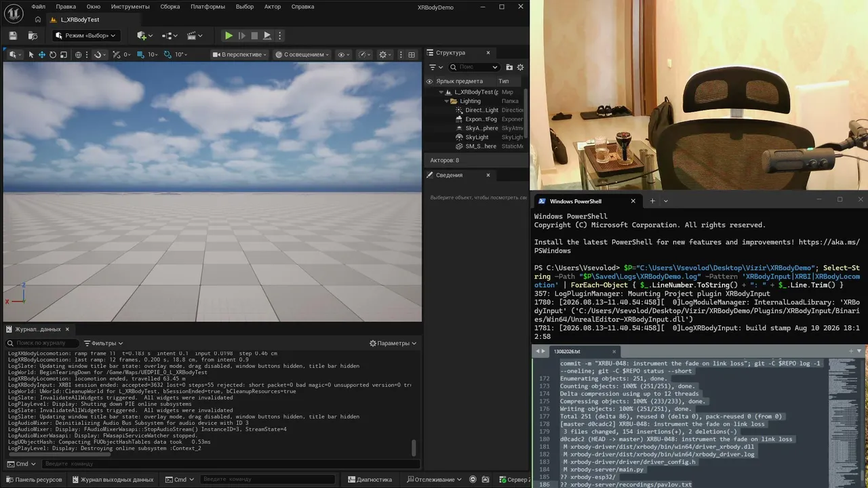Open the log 'Параметры' settings dropdown
This screenshot has width=868, height=488.
point(393,343)
